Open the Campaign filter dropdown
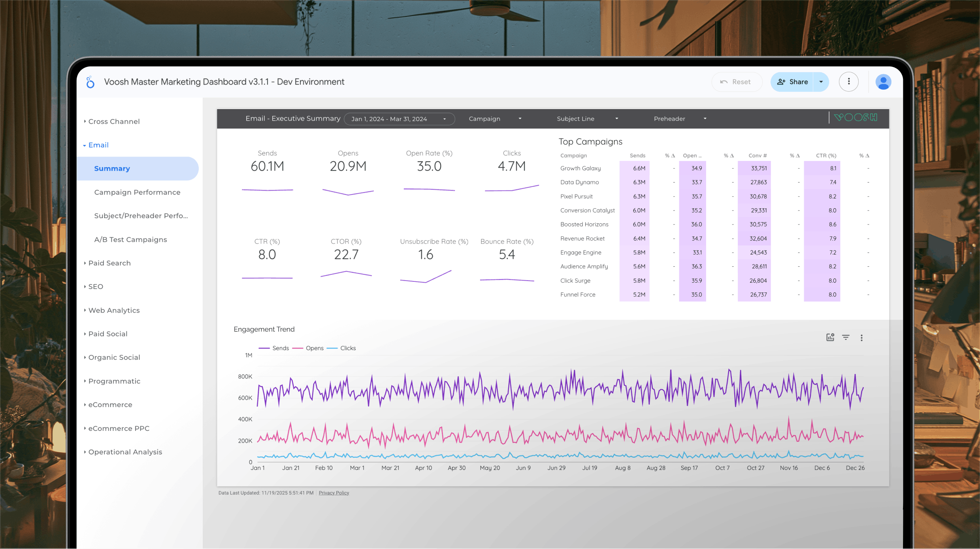Screen dimensions: 980x549 click(x=495, y=119)
